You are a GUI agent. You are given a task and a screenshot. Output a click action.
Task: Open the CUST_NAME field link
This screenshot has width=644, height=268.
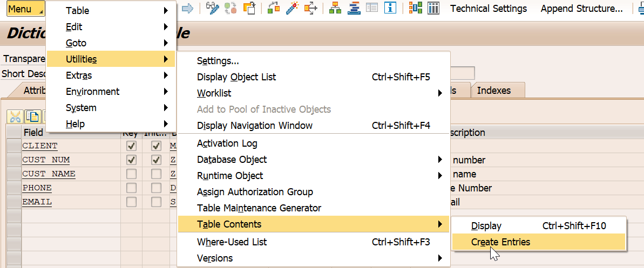pyautogui.click(x=49, y=174)
